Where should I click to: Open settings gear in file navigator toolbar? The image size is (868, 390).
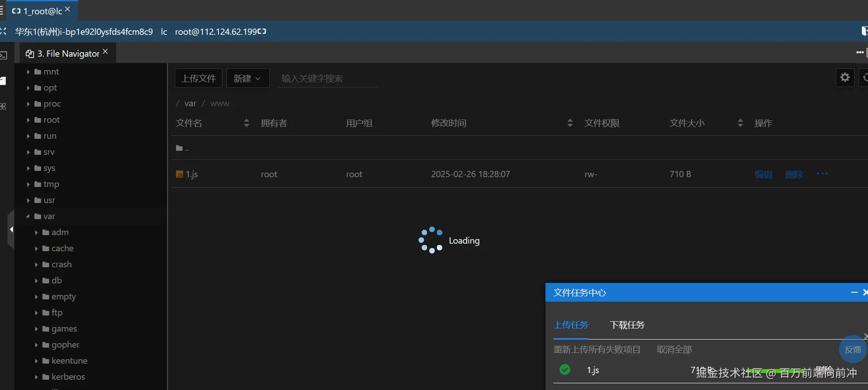(x=845, y=78)
